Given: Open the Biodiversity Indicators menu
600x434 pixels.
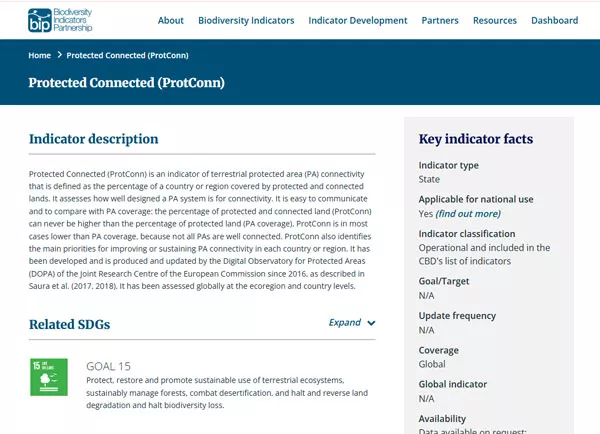Looking at the screenshot, I should (246, 20).
